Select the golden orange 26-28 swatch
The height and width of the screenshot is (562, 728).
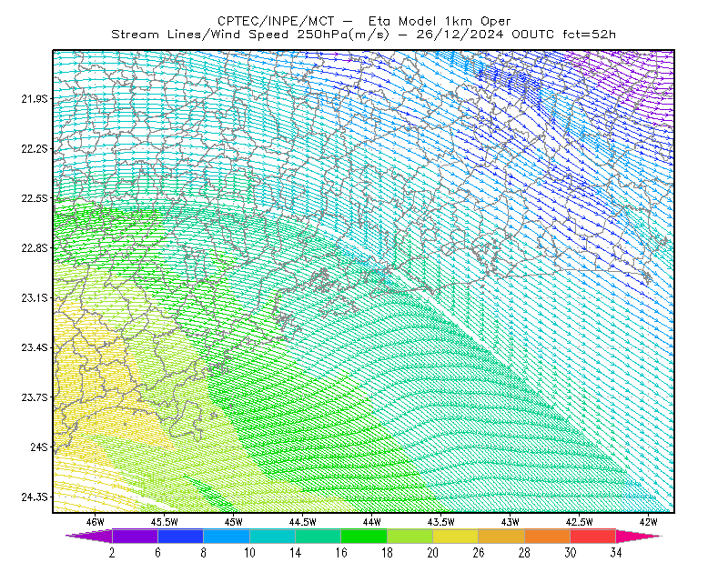click(501, 536)
